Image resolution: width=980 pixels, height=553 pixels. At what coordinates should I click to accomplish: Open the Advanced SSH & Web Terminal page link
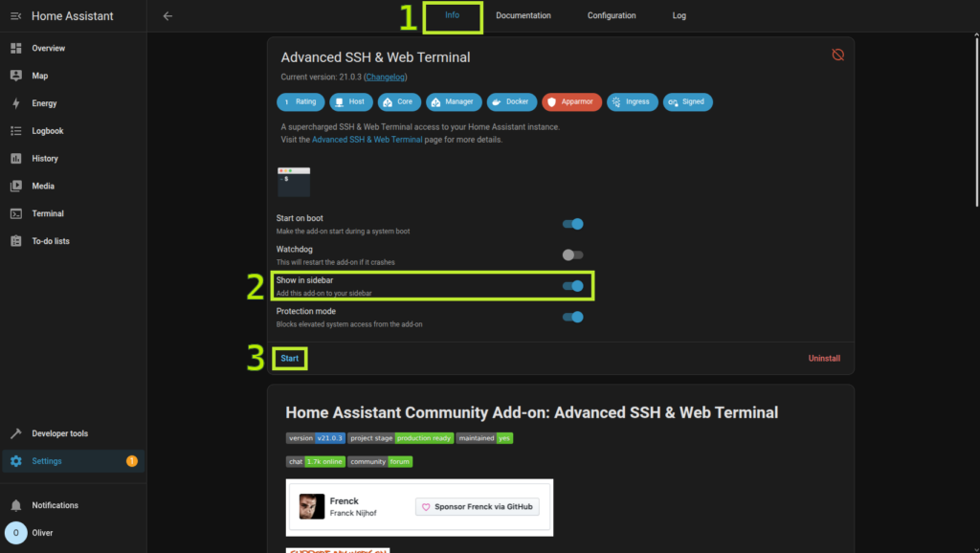pos(367,140)
